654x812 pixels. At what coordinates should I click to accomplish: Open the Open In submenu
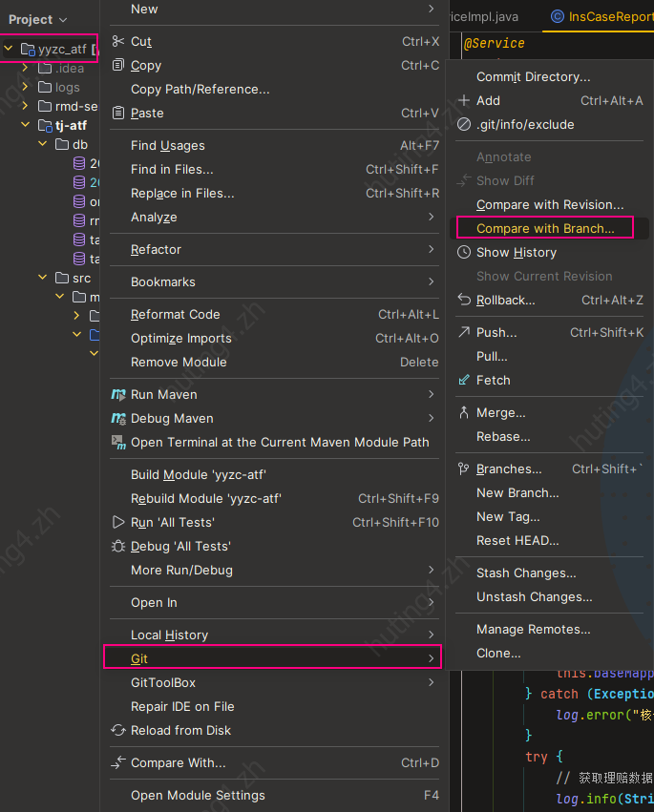point(275,602)
